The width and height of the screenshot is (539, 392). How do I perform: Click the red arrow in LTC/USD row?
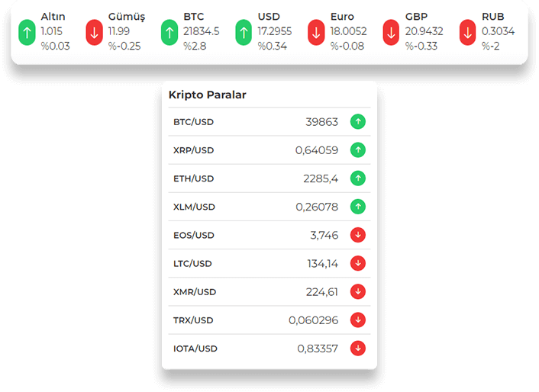pyautogui.click(x=357, y=263)
